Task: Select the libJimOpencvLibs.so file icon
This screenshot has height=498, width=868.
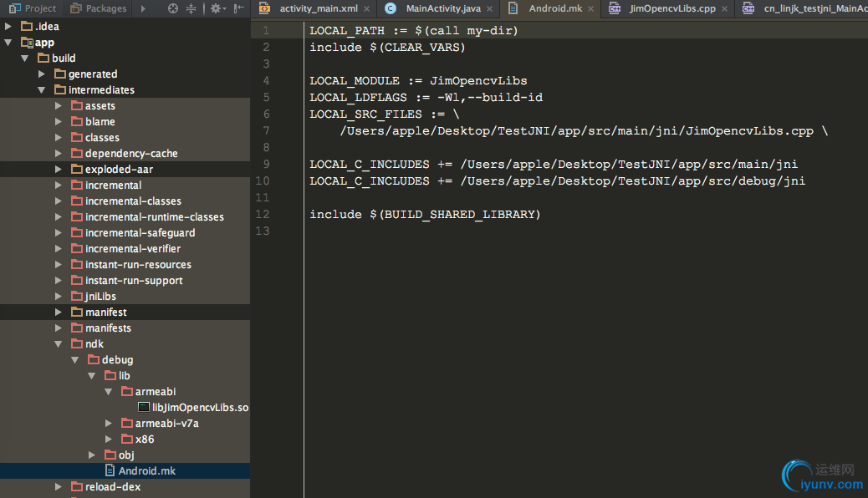Action: tap(144, 407)
